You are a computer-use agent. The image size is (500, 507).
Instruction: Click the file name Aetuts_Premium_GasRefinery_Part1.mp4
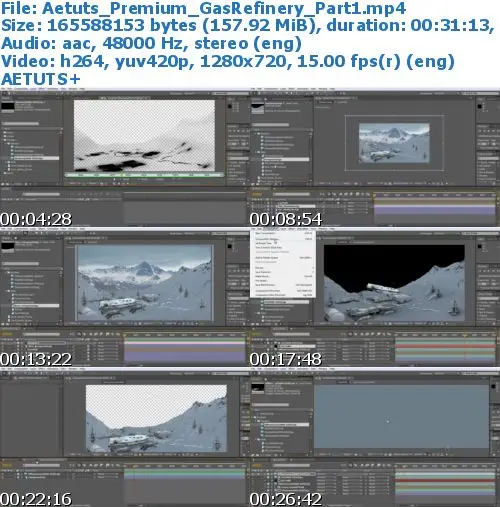(x=224, y=8)
